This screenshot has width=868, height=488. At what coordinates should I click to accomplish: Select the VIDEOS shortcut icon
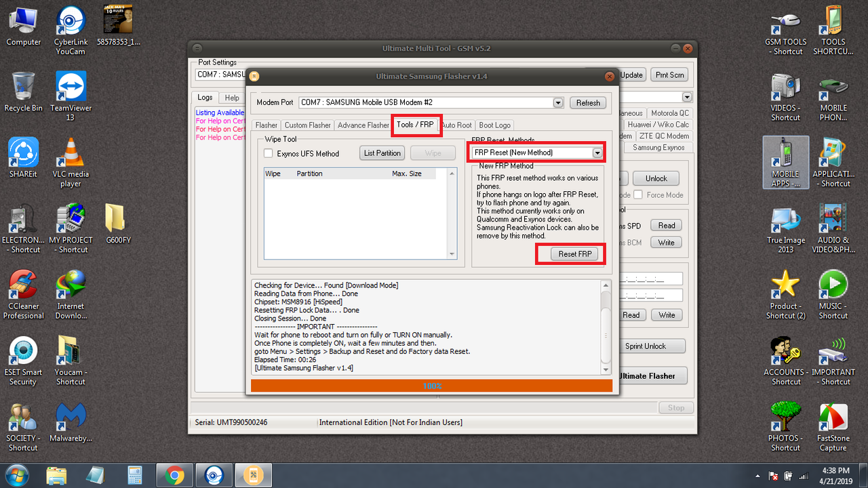click(x=785, y=96)
